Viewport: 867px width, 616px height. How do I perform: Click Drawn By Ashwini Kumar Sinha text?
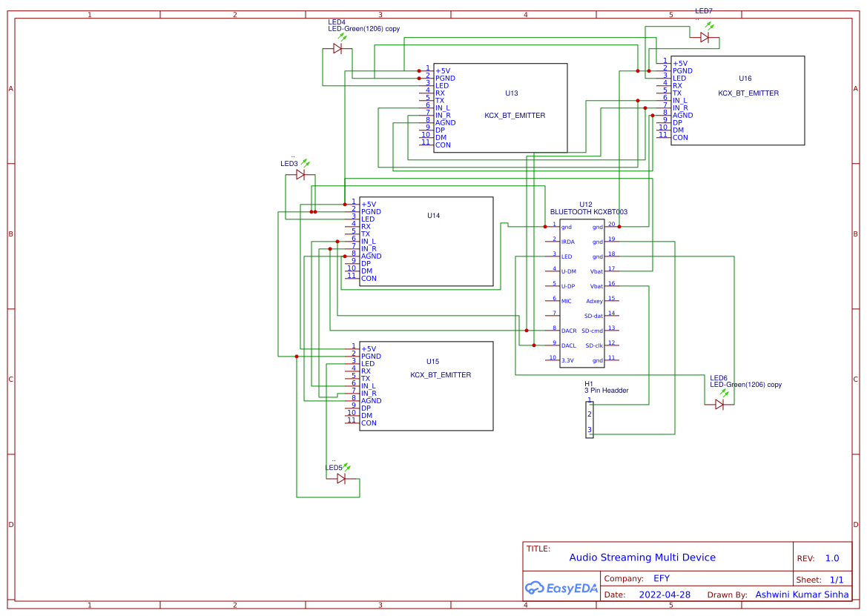[x=801, y=595]
